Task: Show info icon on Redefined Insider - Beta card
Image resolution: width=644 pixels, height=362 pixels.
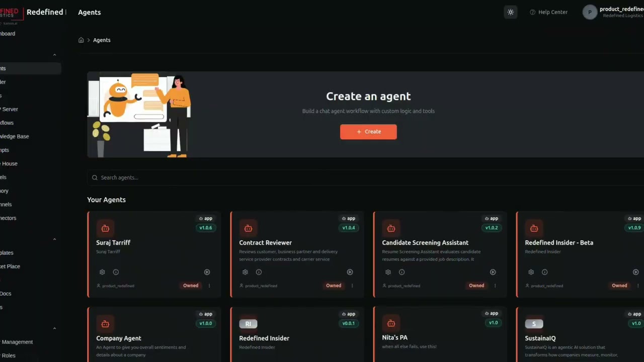Action: tap(544, 272)
